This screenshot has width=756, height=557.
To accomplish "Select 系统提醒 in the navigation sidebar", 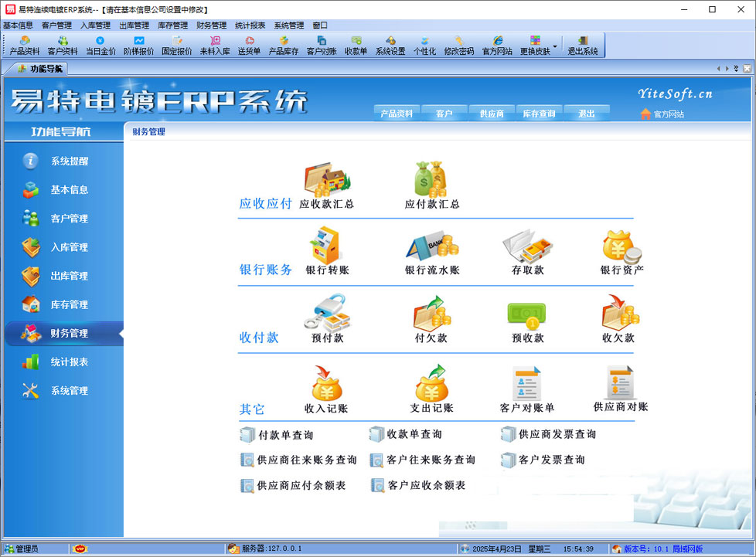I will tap(70, 161).
